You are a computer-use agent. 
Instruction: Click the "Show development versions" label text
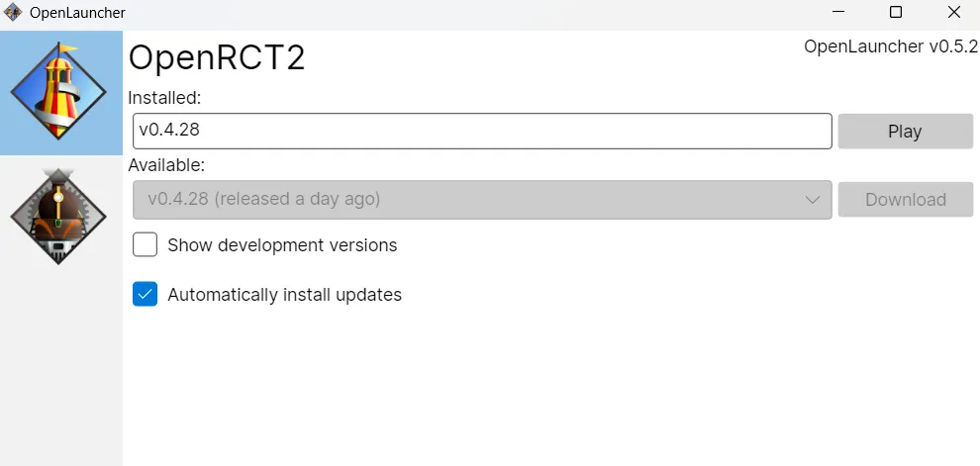click(x=282, y=245)
